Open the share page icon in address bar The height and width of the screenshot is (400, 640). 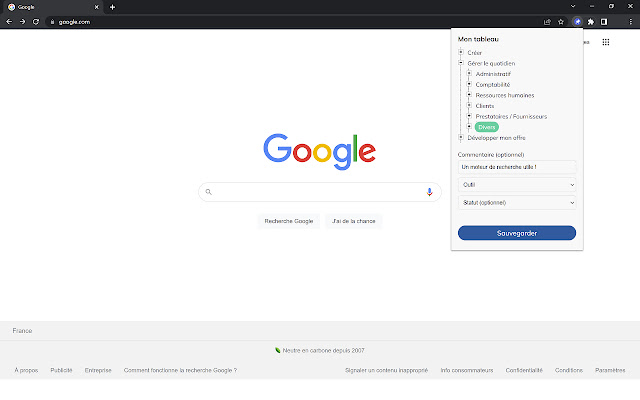pos(547,22)
